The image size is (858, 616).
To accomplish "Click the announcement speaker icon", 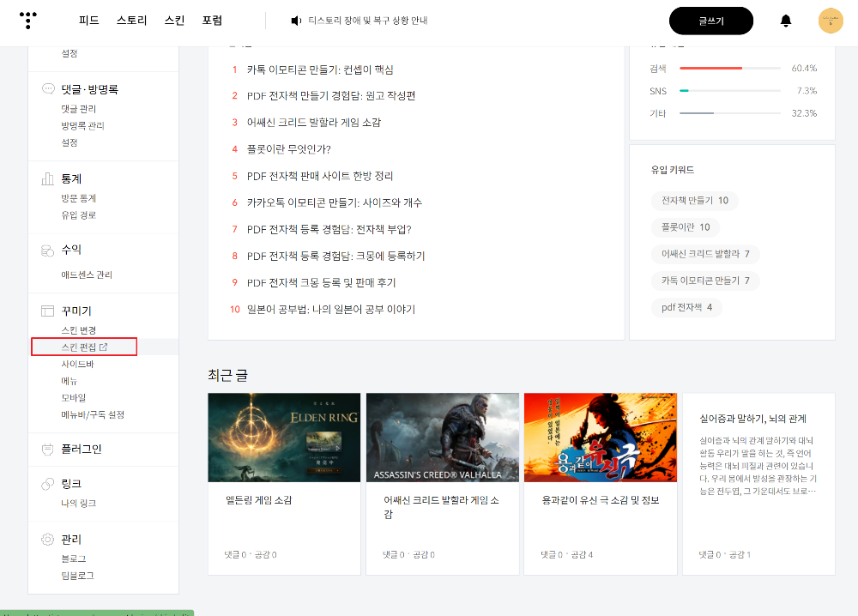I will 296,21.
